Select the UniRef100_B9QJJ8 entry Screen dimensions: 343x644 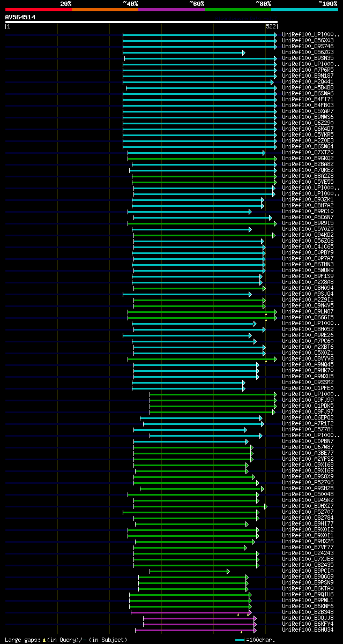point(308,618)
